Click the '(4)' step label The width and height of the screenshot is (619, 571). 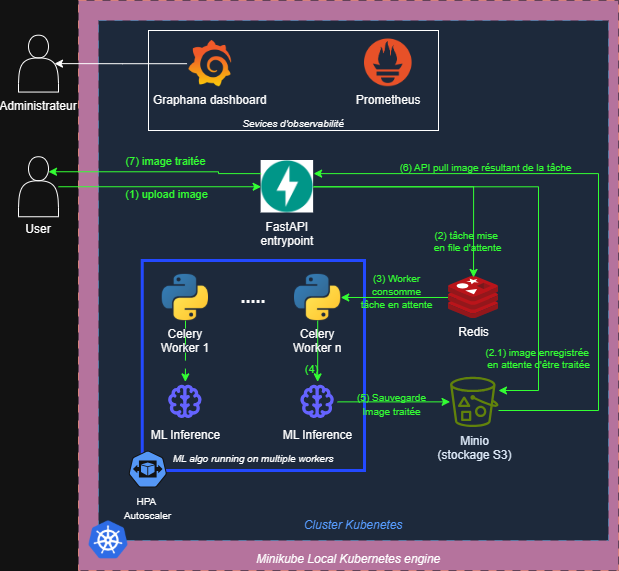[x=311, y=369]
